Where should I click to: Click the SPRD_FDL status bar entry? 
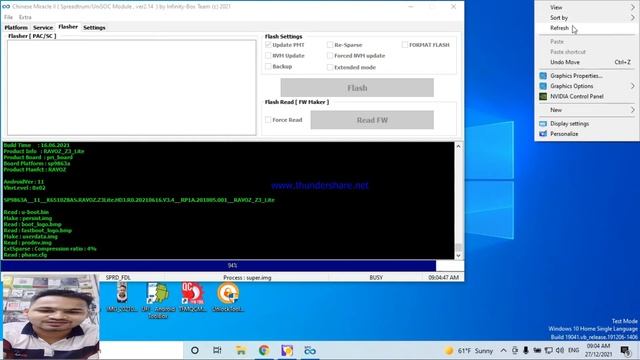[118, 278]
